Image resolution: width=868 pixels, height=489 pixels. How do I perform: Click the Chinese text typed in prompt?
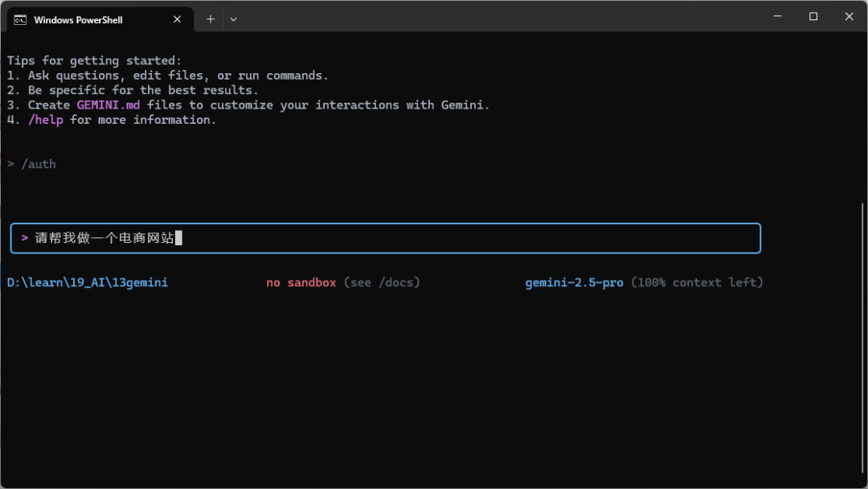point(103,237)
